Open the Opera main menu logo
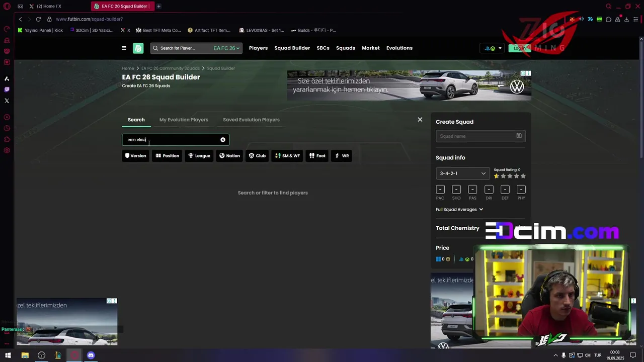This screenshot has width=644, height=362. click(7, 6)
